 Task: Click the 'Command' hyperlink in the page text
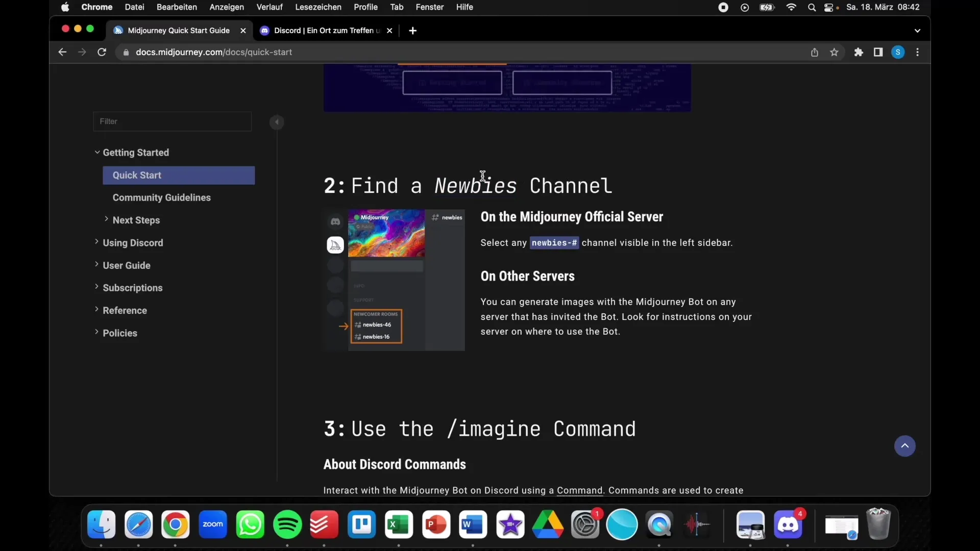pos(579,490)
